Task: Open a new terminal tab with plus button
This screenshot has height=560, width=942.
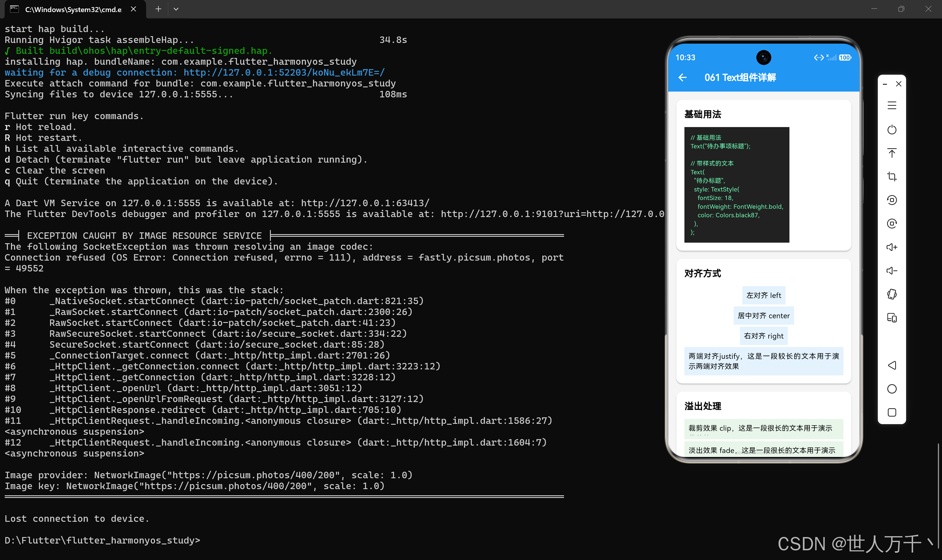Action: [158, 9]
